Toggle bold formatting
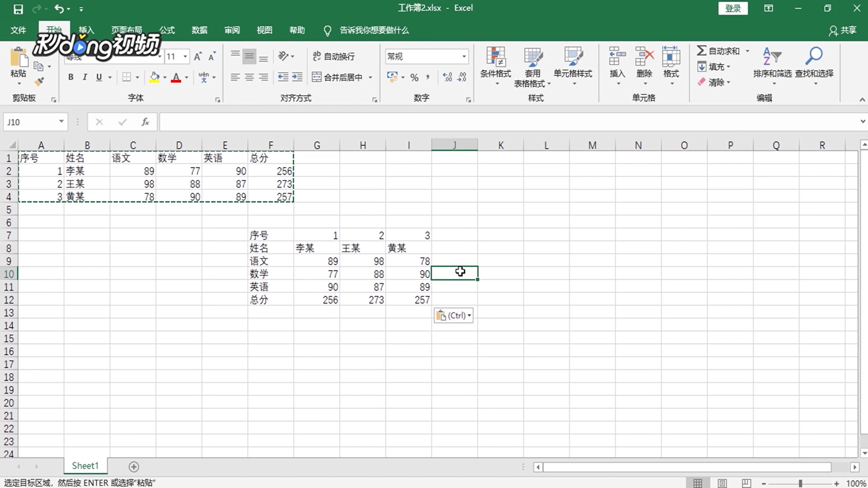868x488 pixels. point(71,77)
